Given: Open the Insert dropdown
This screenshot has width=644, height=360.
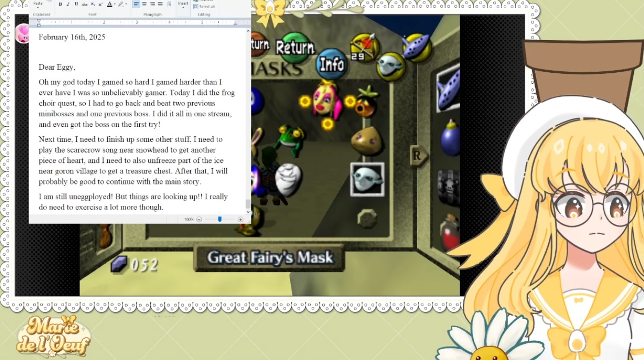Looking at the screenshot, I should point(183,5).
